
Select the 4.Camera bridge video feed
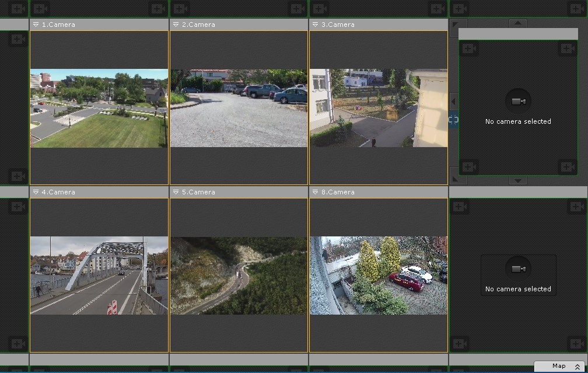coord(99,275)
